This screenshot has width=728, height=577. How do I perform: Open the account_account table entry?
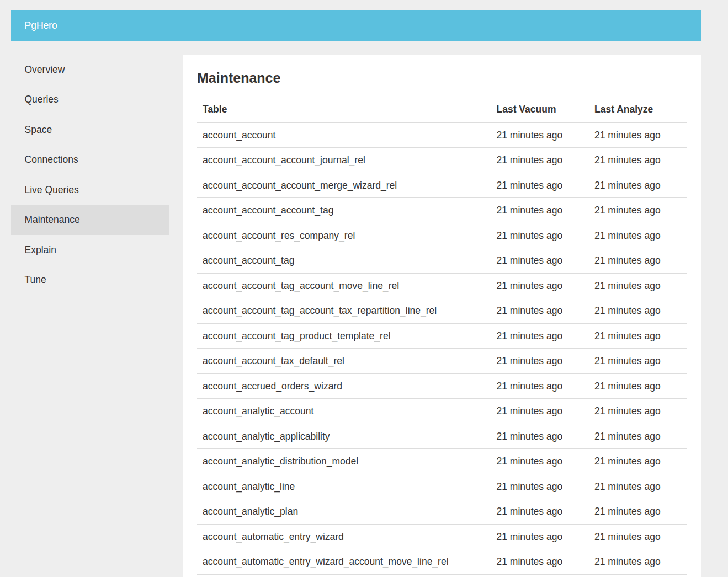point(239,135)
